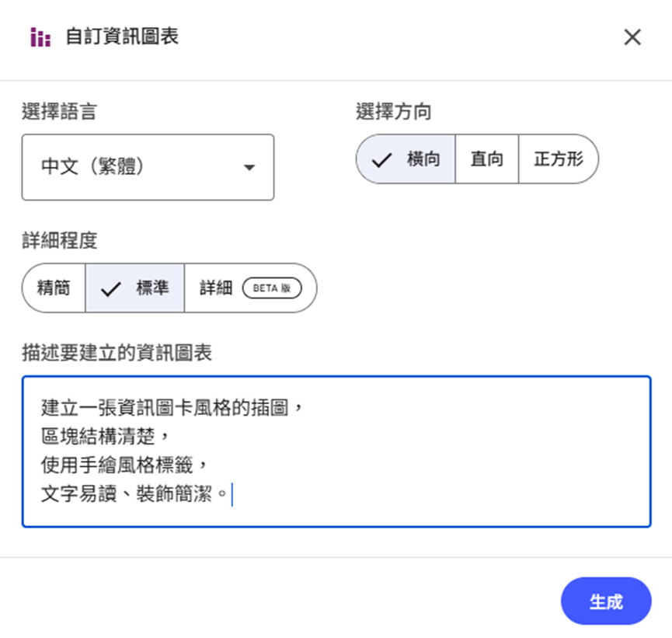This screenshot has width=672, height=638.
Task: Switch detail level to 精簡
Action: (x=54, y=288)
